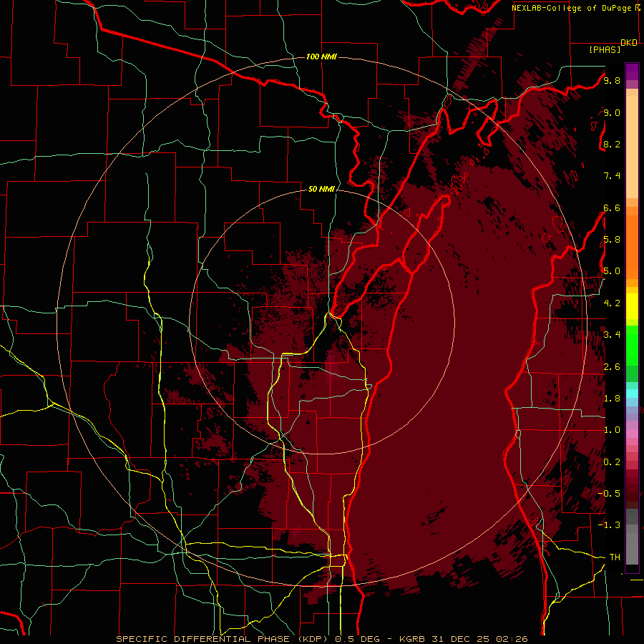Click the 5.0 value on the color scale
This screenshot has width=644, height=644.
click(612, 271)
